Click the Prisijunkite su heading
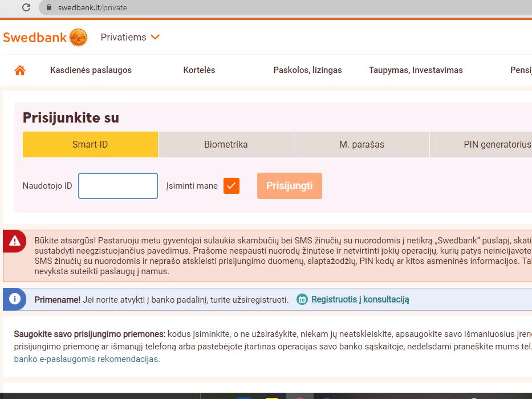Image resolution: width=532 pixels, height=399 pixels. pos(71,118)
